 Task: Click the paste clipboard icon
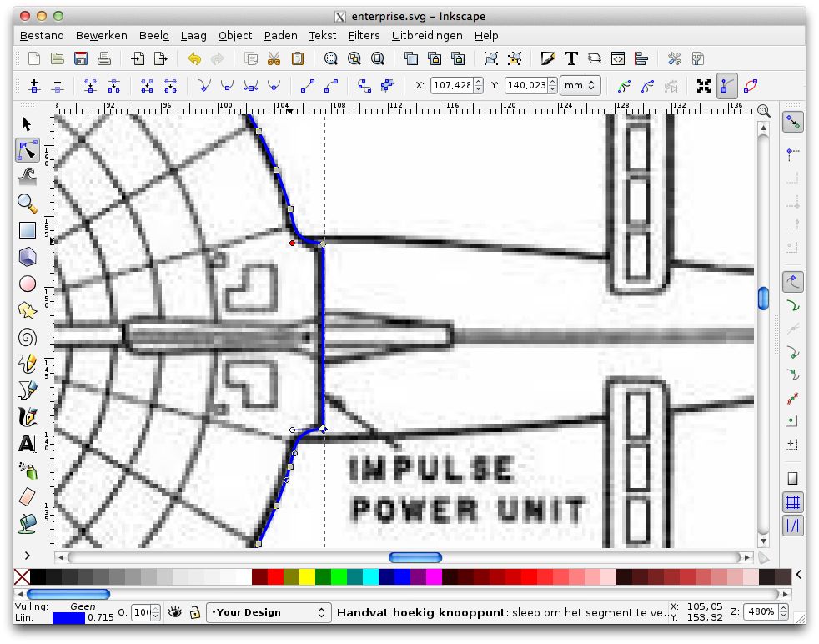(x=298, y=58)
